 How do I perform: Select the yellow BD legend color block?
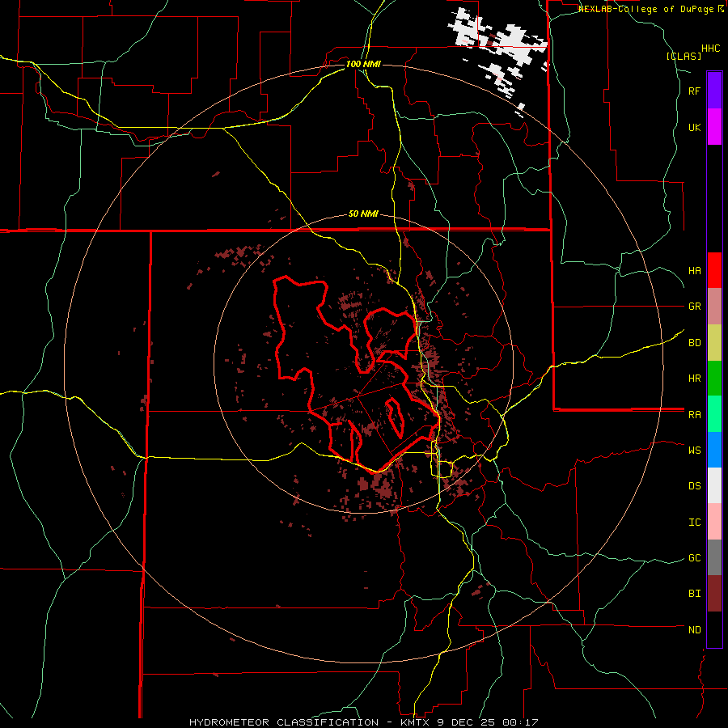point(714,343)
